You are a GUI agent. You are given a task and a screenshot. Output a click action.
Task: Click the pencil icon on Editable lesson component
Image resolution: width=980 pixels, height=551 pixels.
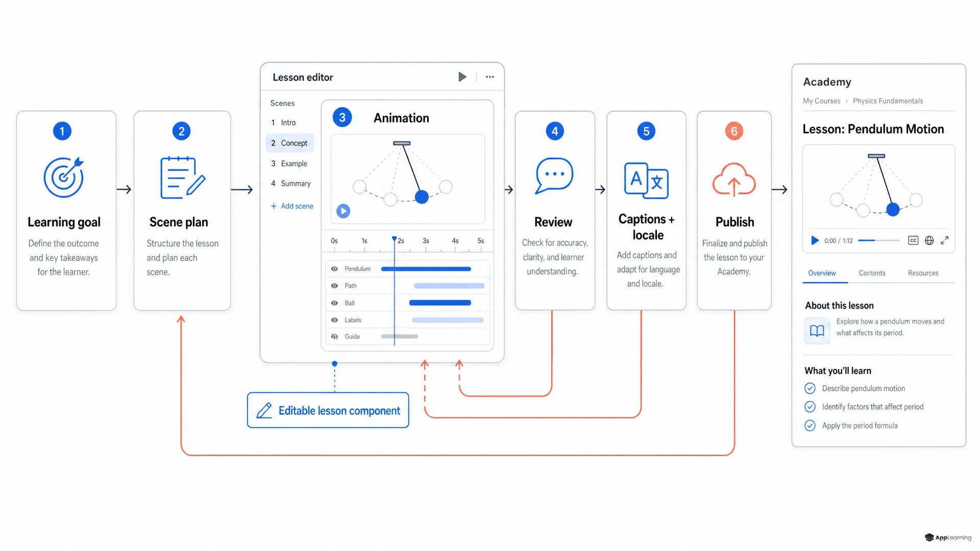[264, 411]
